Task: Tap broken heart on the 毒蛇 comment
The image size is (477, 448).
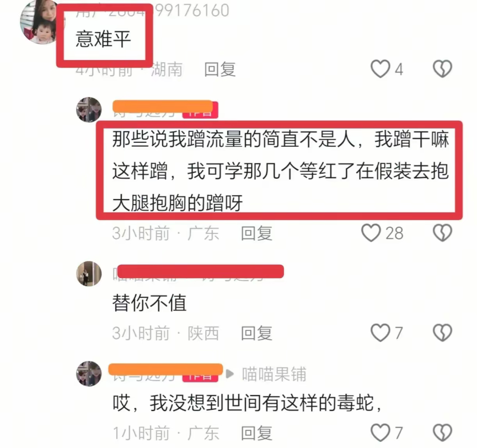Action: click(442, 432)
